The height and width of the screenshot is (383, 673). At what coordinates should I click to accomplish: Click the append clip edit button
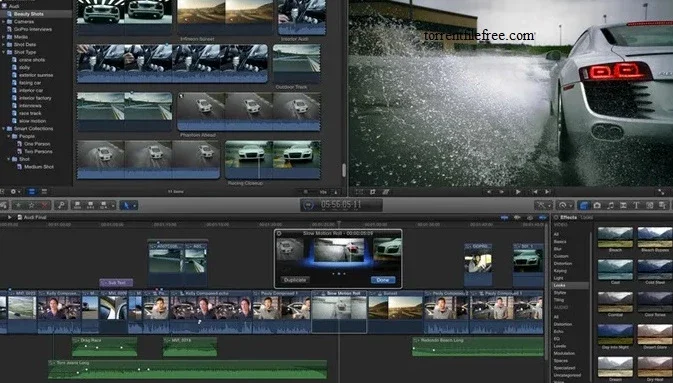click(103, 205)
